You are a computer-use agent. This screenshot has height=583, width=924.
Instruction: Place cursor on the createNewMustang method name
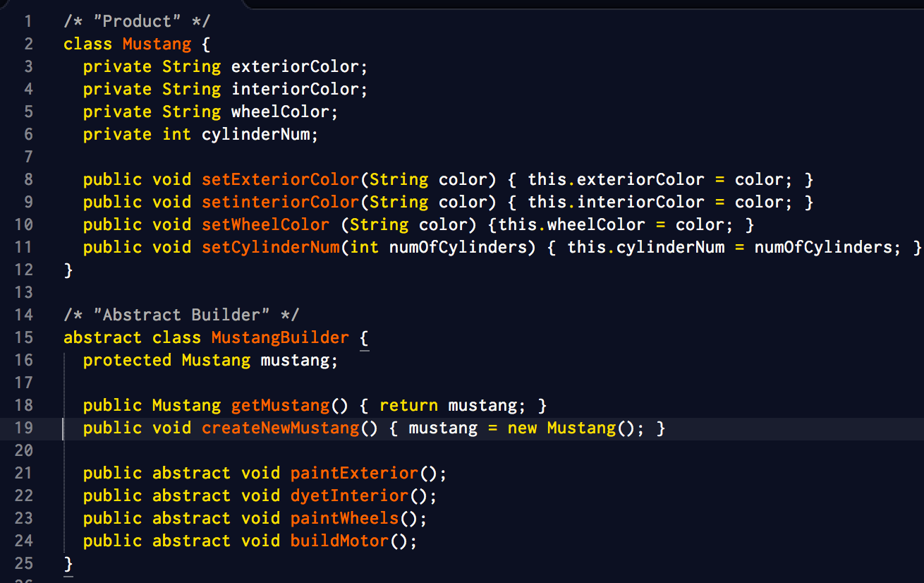click(281, 428)
